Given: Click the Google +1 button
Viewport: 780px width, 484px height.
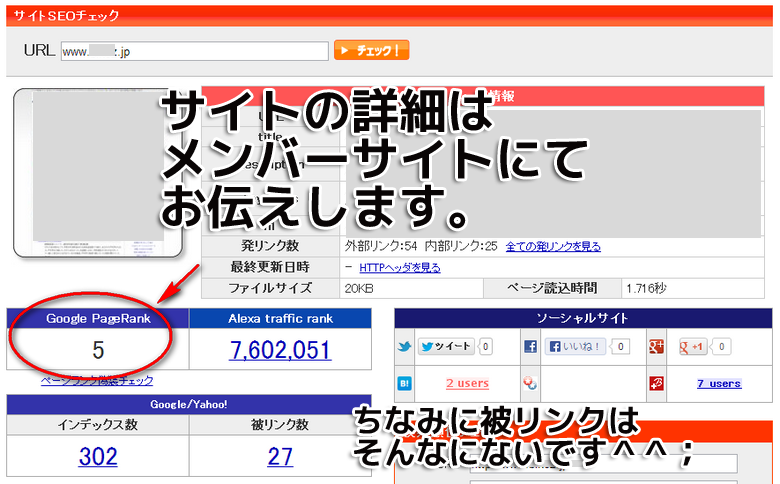Looking at the screenshot, I should click(x=692, y=346).
